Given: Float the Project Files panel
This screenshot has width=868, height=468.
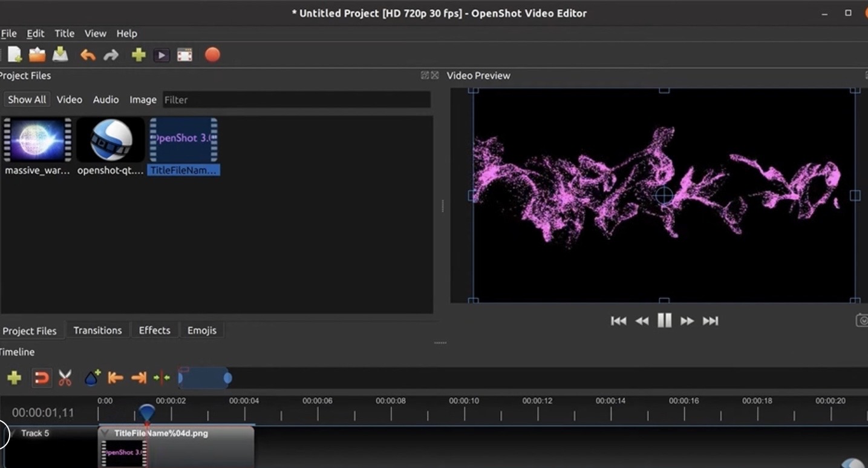Looking at the screenshot, I should (425, 75).
